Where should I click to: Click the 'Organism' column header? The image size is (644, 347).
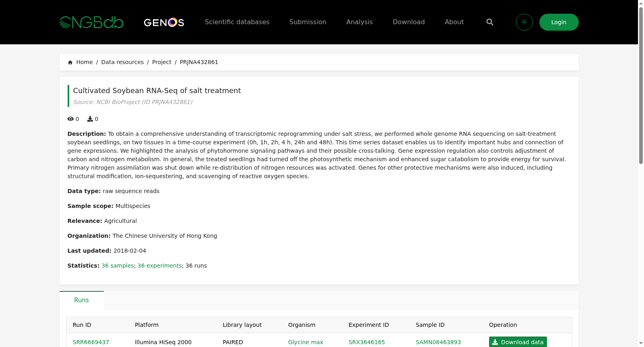click(301, 325)
